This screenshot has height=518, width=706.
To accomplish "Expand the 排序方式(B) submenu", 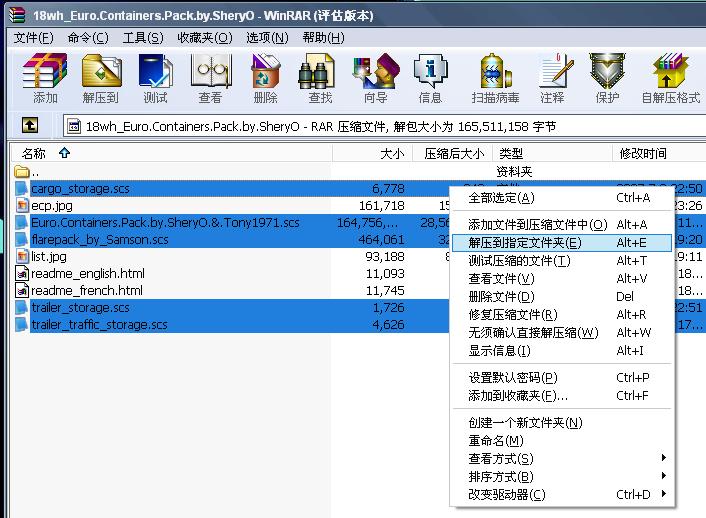I will [x=562, y=477].
